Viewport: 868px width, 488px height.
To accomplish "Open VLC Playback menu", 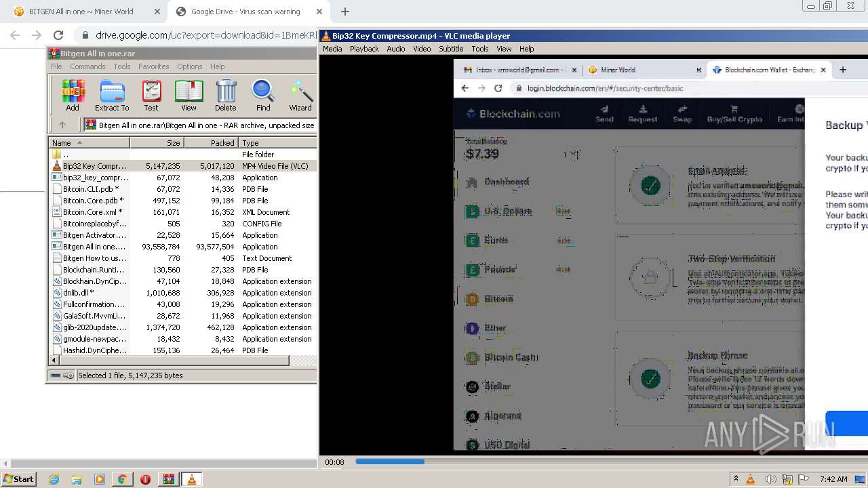I will 364,49.
